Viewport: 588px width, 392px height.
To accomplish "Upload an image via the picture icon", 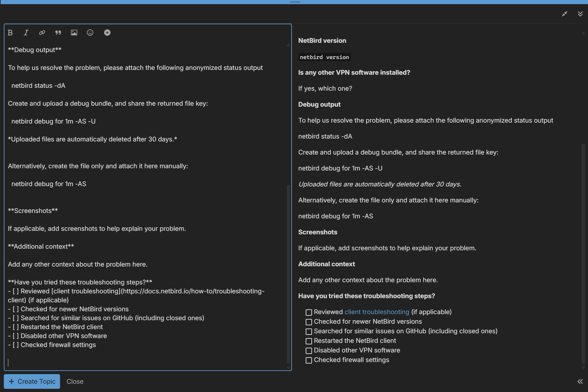I will [x=74, y=33].
